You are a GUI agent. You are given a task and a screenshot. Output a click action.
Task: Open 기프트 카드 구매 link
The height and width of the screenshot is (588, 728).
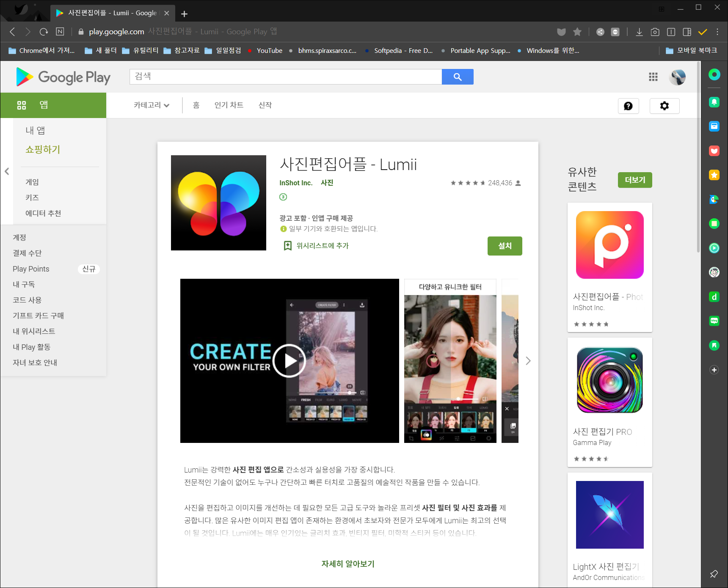click(38, 316)
